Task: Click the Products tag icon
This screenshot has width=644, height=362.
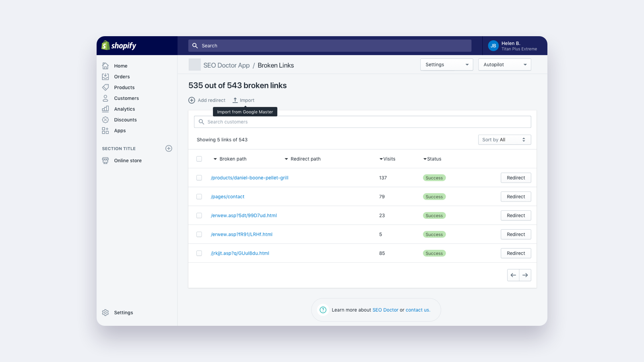Action: 105,87
